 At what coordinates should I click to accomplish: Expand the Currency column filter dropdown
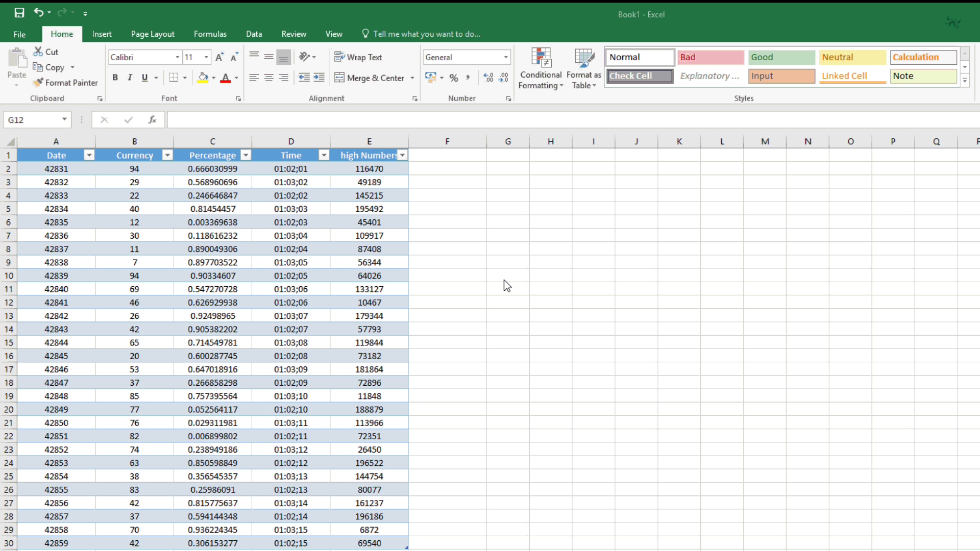point(167,156)
